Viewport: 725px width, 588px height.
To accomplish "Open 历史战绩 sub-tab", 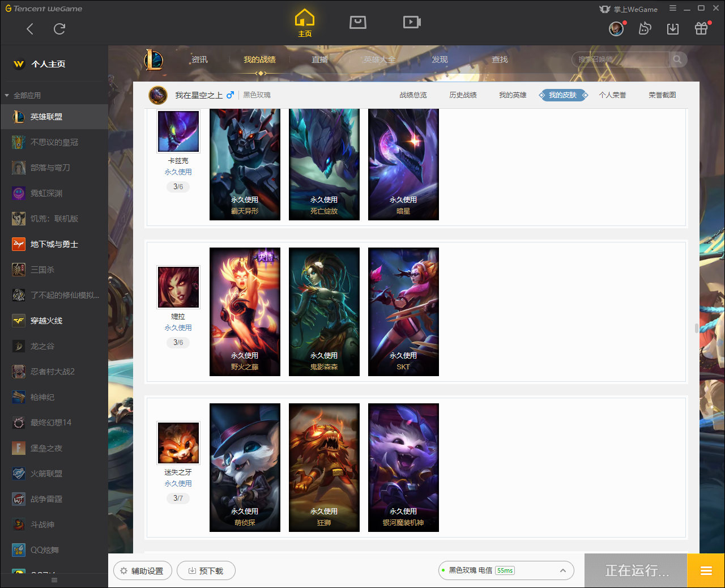I will point(463,95).
